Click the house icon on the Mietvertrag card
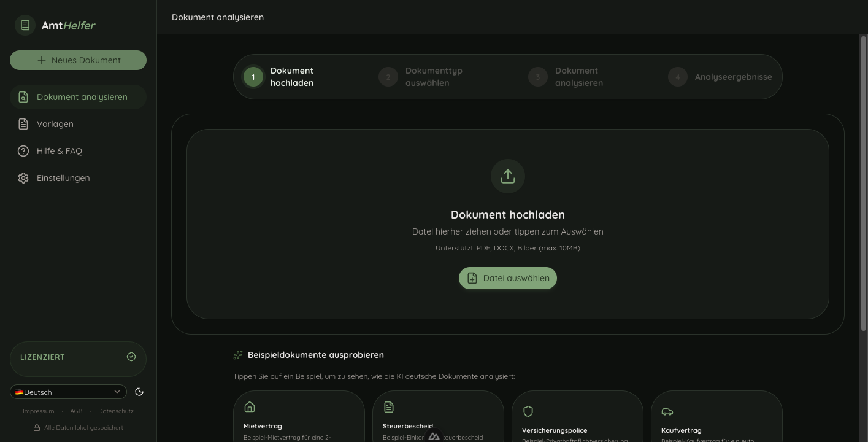Viewport: 868px width, 442px height. click(x=249, y=406)
